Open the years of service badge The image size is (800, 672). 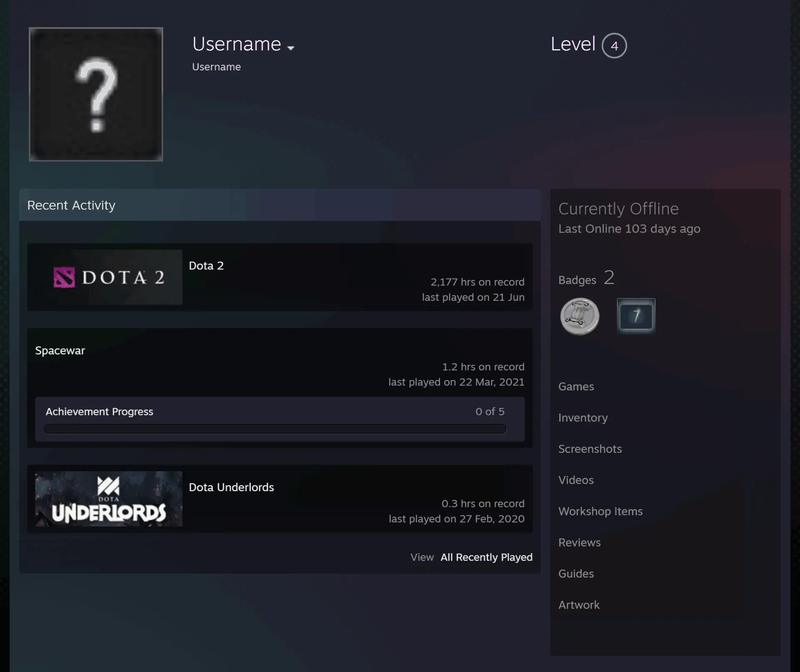pyautogui.click(x=636, y=316)
